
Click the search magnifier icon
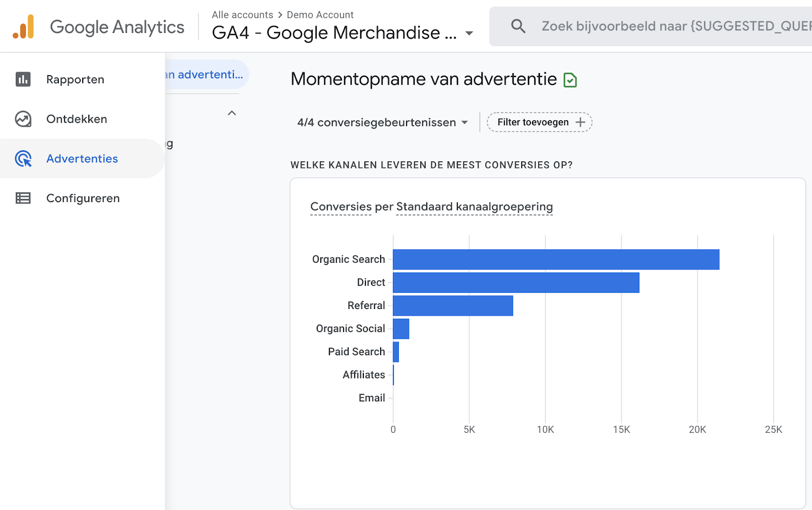pos(518,26)
